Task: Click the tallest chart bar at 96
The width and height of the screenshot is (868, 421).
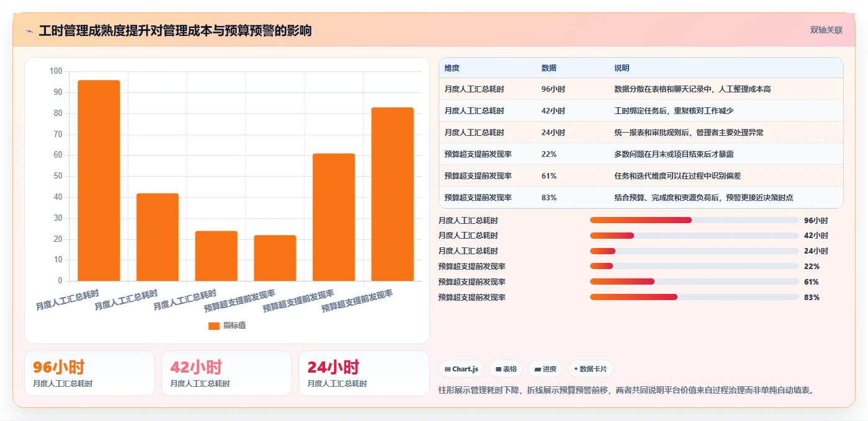Action: click(99, 180)
